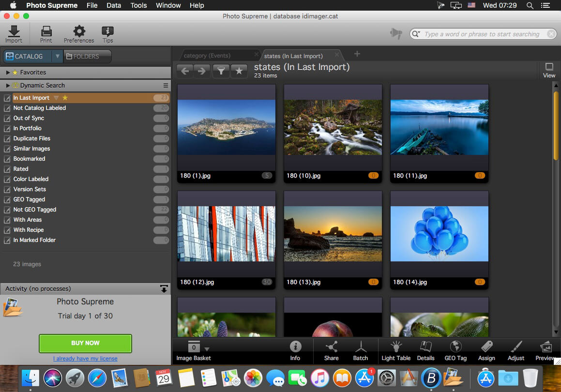Open the Assign labels tool
The width and height of the screenshot is (561, 392).
click(x=486, y=351)
